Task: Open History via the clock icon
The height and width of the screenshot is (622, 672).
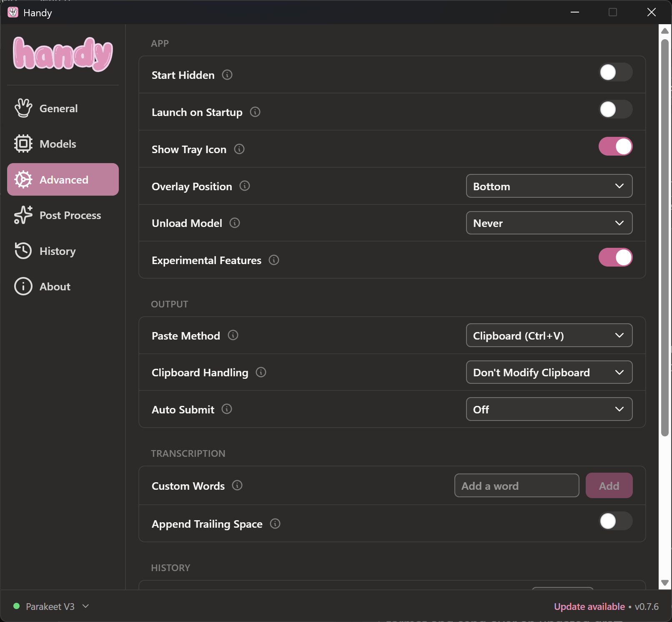Action: 23,251
